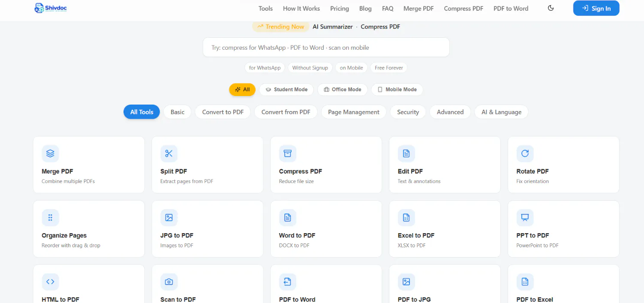Go to Pricing in navigation
The width and height of the screenshot is (644, 303).
point(340,9)
